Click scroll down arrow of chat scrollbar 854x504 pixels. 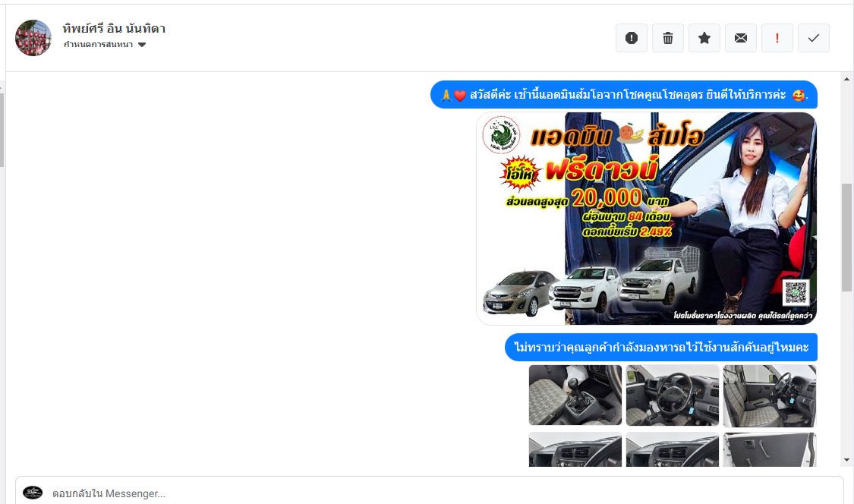coord(846,460)
